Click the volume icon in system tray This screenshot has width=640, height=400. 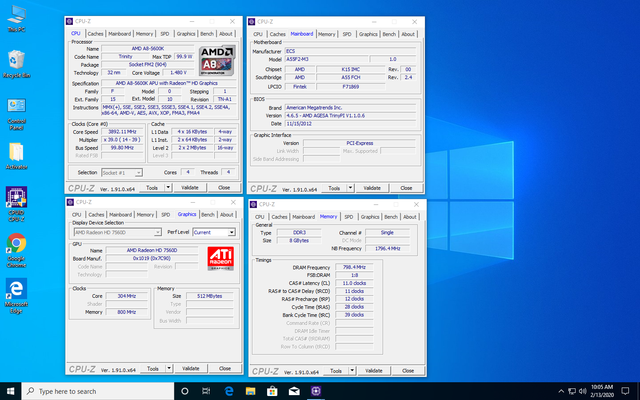583,391
